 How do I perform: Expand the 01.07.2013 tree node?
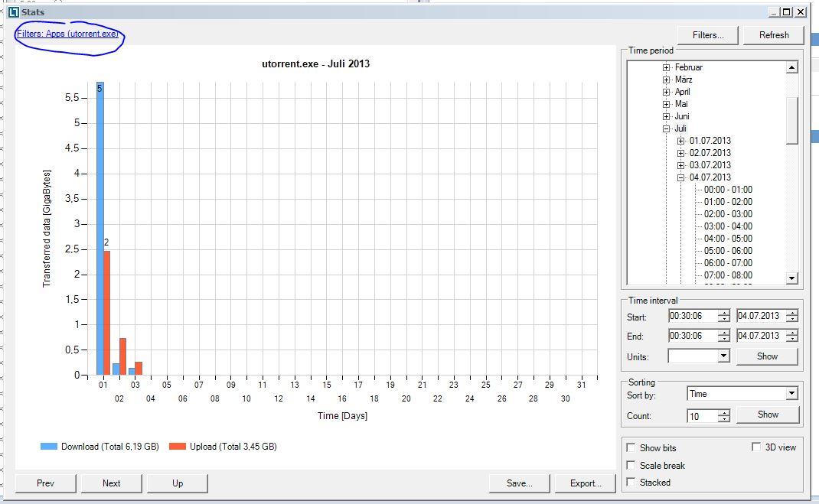680,141
